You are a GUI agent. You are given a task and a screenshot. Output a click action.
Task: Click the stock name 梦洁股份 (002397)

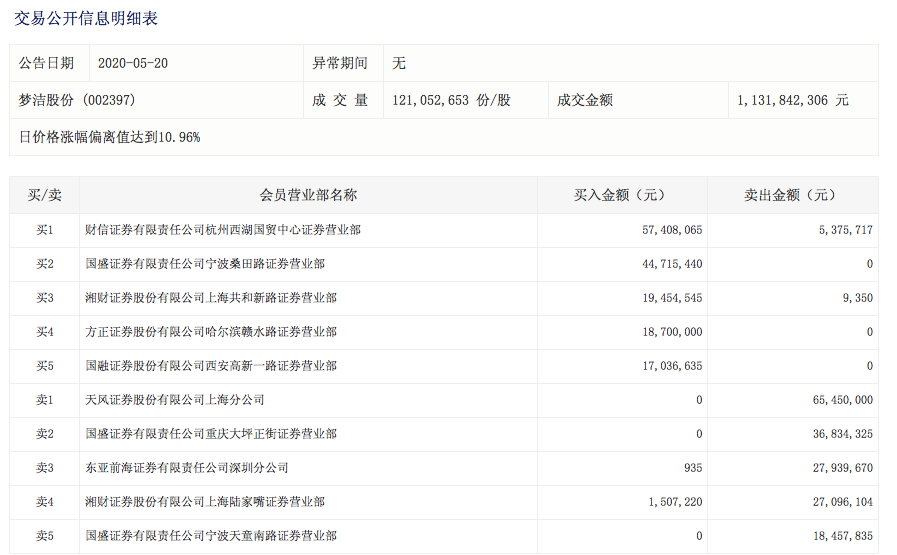[77, 100]
